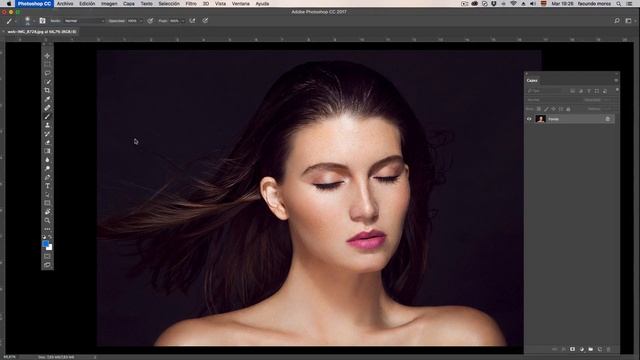The image size is (640, 360).
Task: Open the Opacidad slider dropdown arrow
Action: click(x=141, y=21)
